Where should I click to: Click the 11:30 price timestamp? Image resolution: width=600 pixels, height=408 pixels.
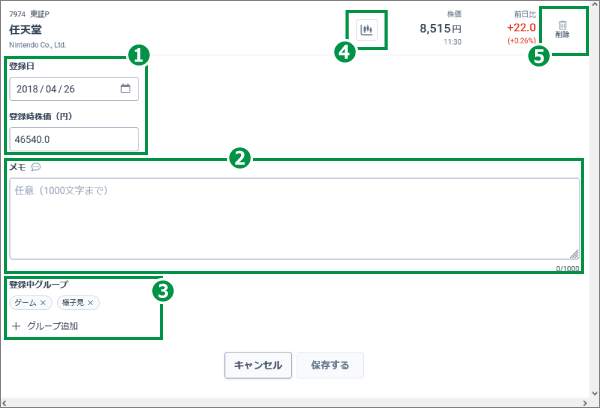click(453, 42)
